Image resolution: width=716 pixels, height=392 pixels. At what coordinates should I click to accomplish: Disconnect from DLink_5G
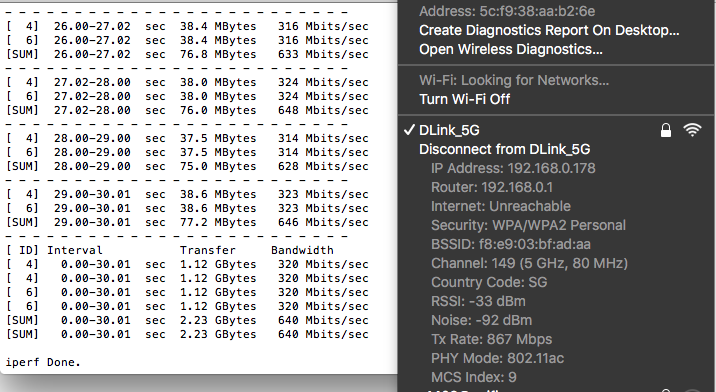click(505, 149)
